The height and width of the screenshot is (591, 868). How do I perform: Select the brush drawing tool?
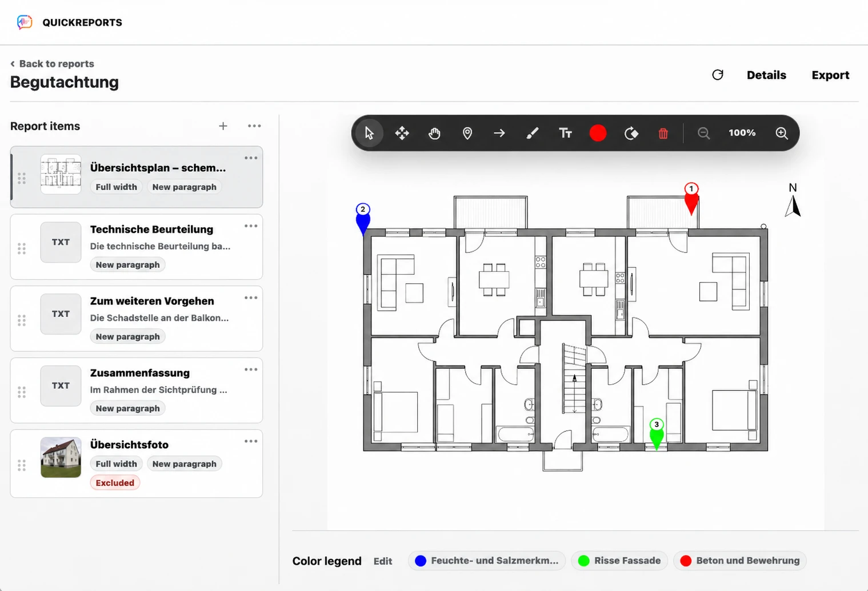(532, 133)
